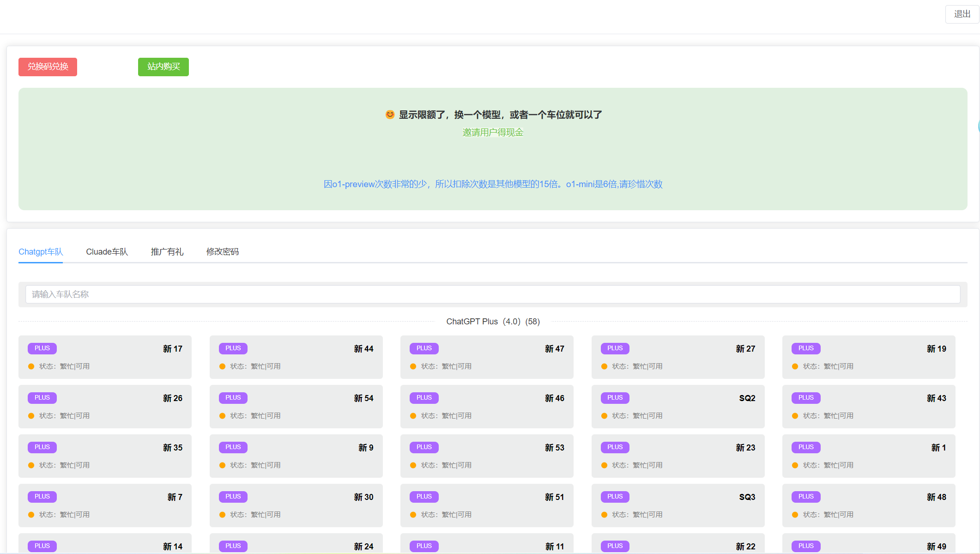
Task: Select the 新 49 team card
Action: 869,543
